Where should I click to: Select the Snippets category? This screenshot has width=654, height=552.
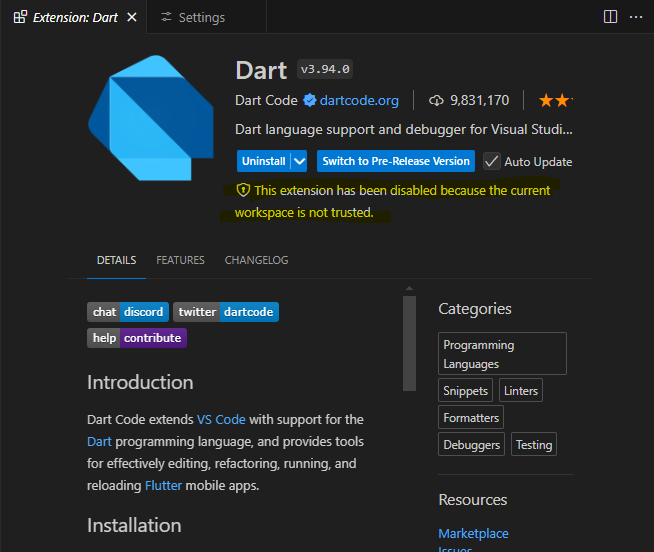(x=465, y=391)
